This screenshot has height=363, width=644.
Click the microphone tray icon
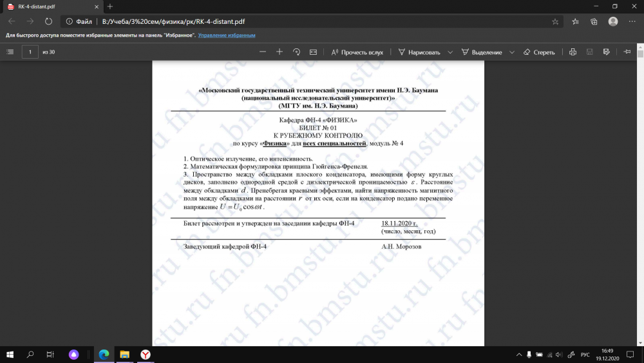pos(529,355)
